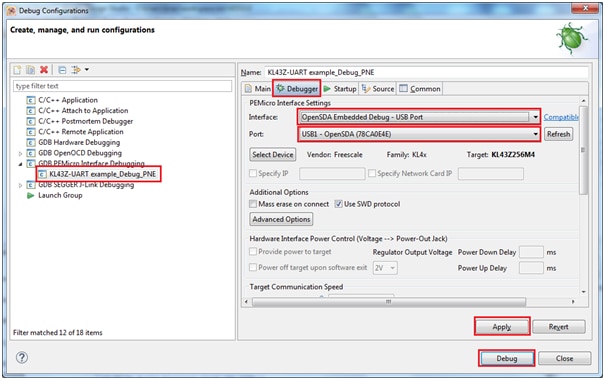Select GDB Hardware Debugging entry

(79, 142)
